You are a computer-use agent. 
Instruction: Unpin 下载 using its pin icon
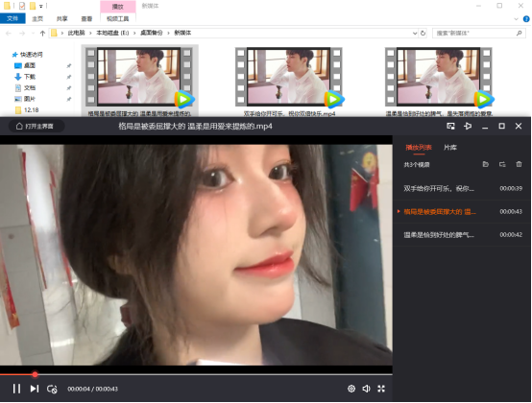69,77
